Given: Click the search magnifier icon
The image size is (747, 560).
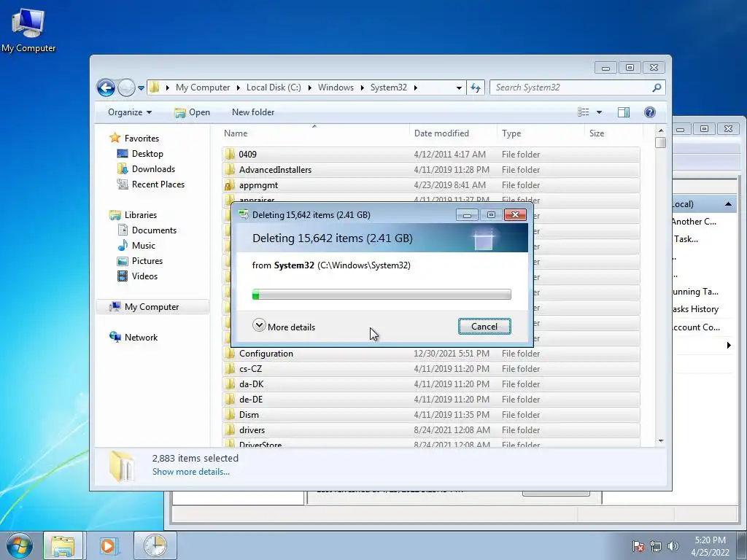Looking at the screenshot, I should click(x=657, y=87).
